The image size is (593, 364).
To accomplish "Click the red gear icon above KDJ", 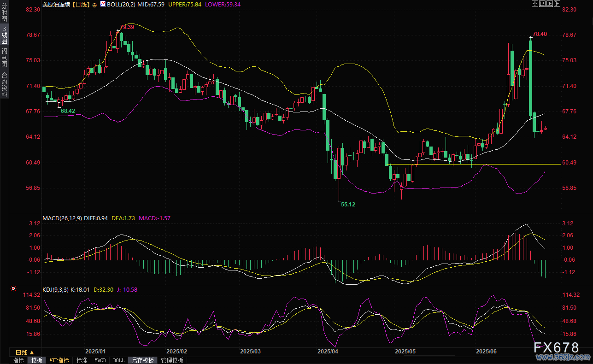I will 13,289.
